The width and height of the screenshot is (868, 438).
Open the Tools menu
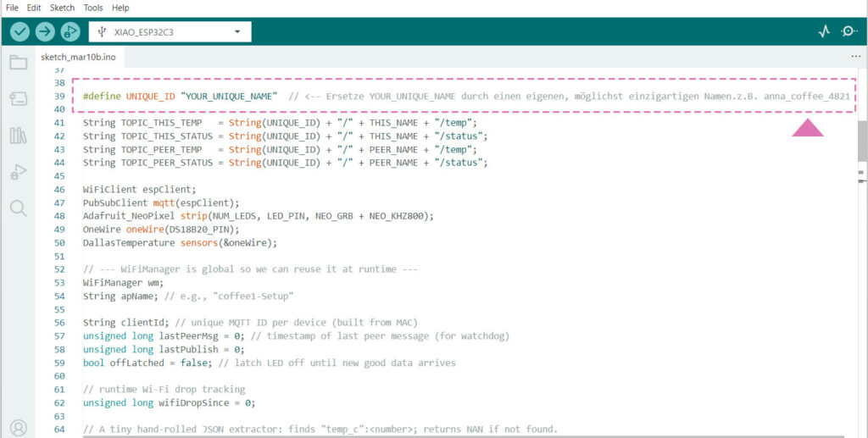(x=93, y=8)
